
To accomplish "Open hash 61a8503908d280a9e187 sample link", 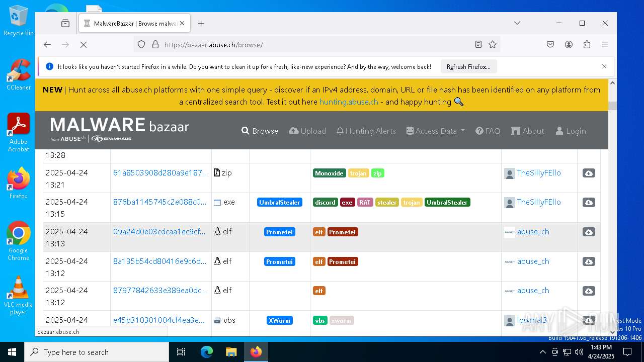I will [160, 172].
